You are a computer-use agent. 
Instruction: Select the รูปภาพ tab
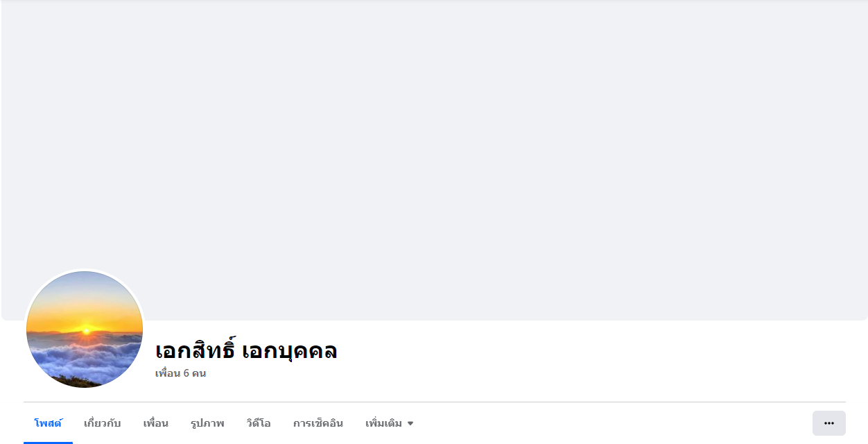[x=207, y=423]
